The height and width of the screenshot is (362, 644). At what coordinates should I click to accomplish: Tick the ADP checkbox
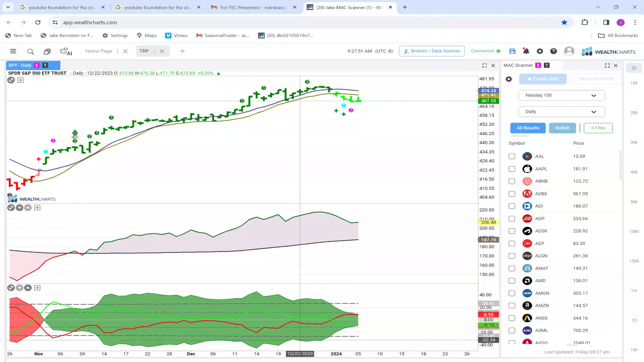click(x=512, y=219)
